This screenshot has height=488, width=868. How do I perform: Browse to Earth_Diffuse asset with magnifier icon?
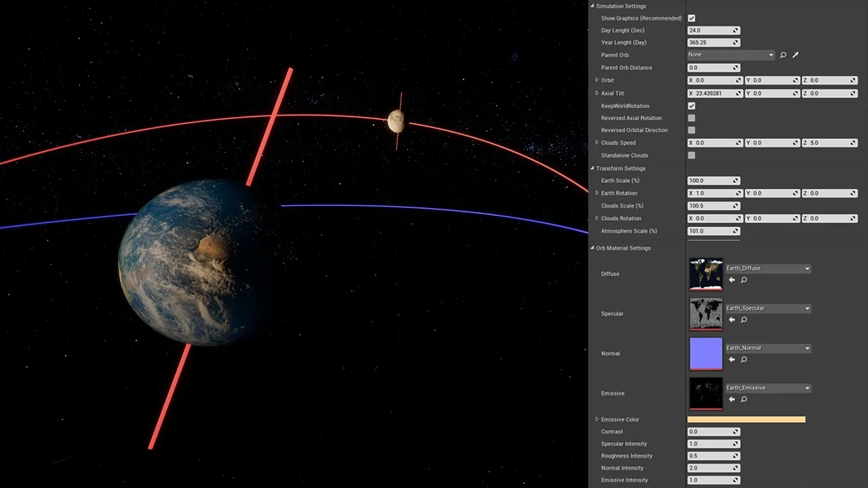744,280
